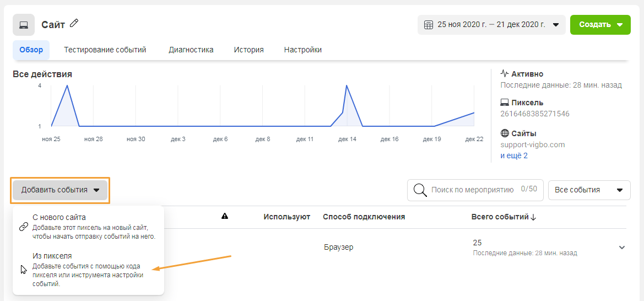Expand the event row chevron
This screenshot has width=644, height=301.
[x=622, y=247]
